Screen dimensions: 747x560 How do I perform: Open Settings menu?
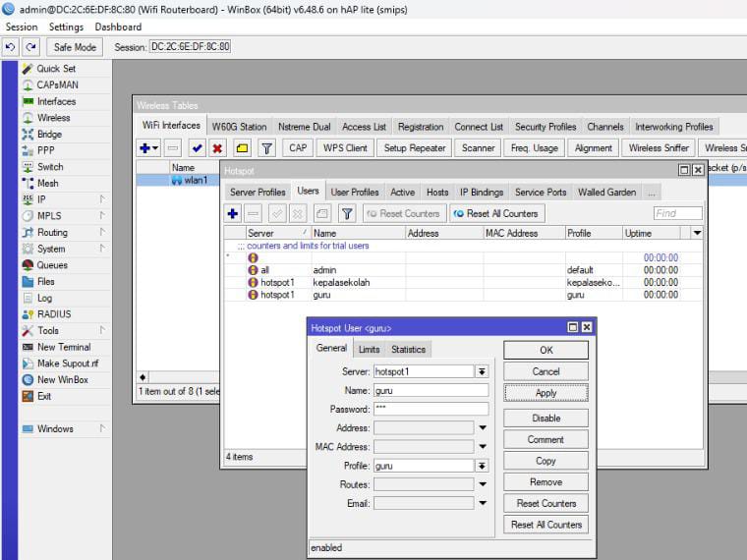coord(66,28)
